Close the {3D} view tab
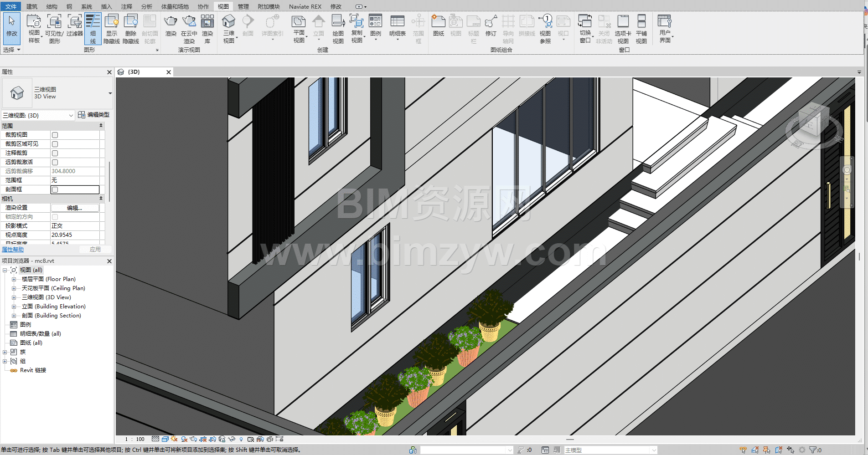Screen dimensions: 868x455 pyautogui.click(x=169, y=72)
